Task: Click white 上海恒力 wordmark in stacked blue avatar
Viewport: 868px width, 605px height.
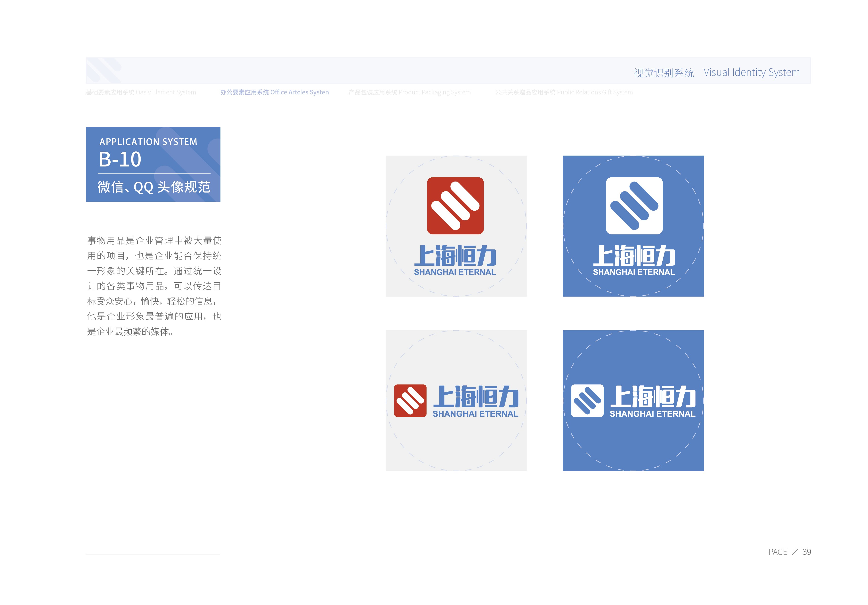Action: coord(634,255)
